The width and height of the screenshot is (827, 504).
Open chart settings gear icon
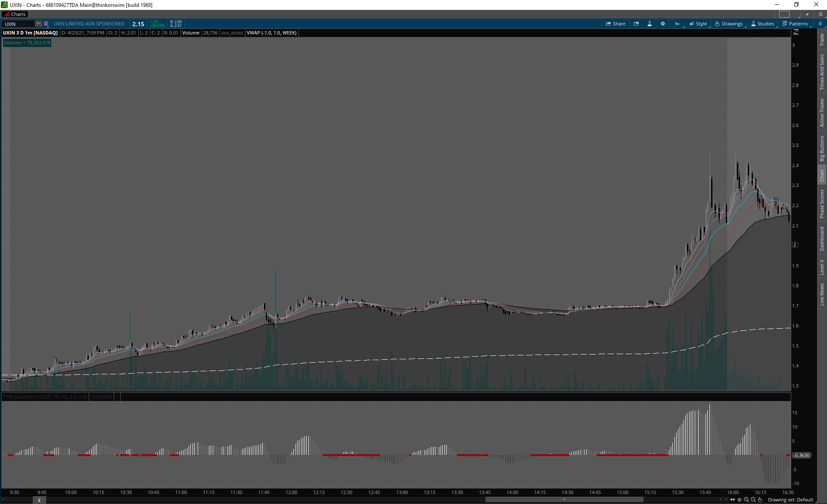[x=663, y=24]
